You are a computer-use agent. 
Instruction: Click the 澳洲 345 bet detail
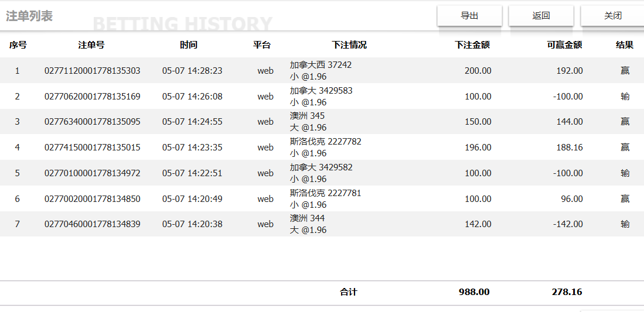point(307,116)
